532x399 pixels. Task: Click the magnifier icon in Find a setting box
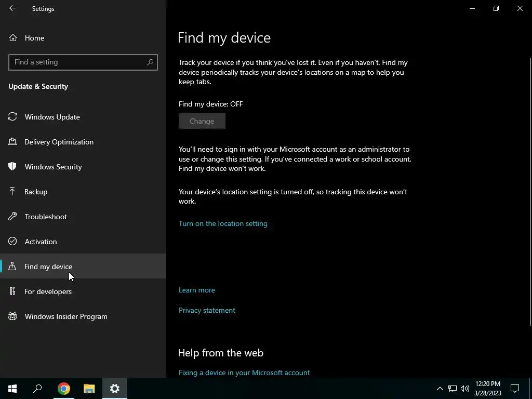tap(150, 62)
